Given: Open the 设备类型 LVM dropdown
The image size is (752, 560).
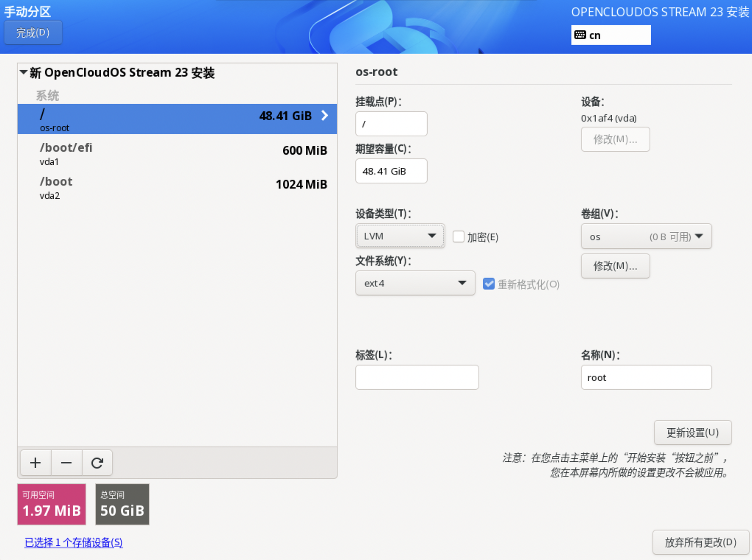Looking at the screenshot, I should (x=400, y=236).
